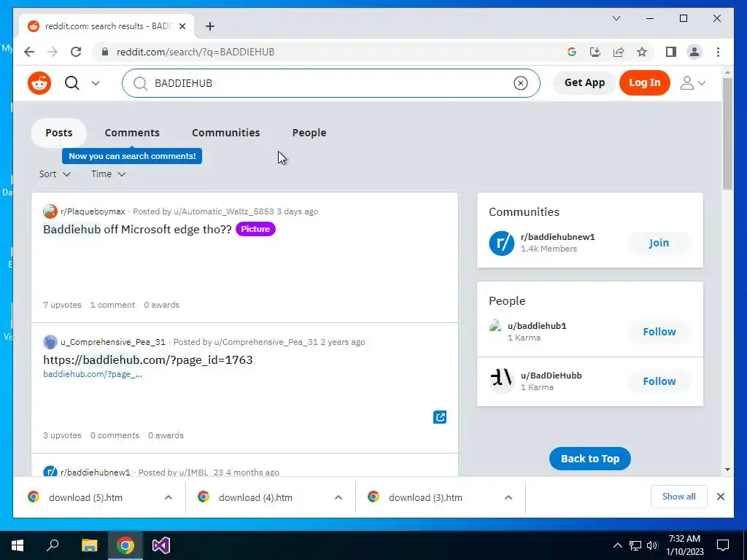This screenshot has height=560, width=747.
Task: Open u/BadDieHubb profile
Action: coord(551,376)
